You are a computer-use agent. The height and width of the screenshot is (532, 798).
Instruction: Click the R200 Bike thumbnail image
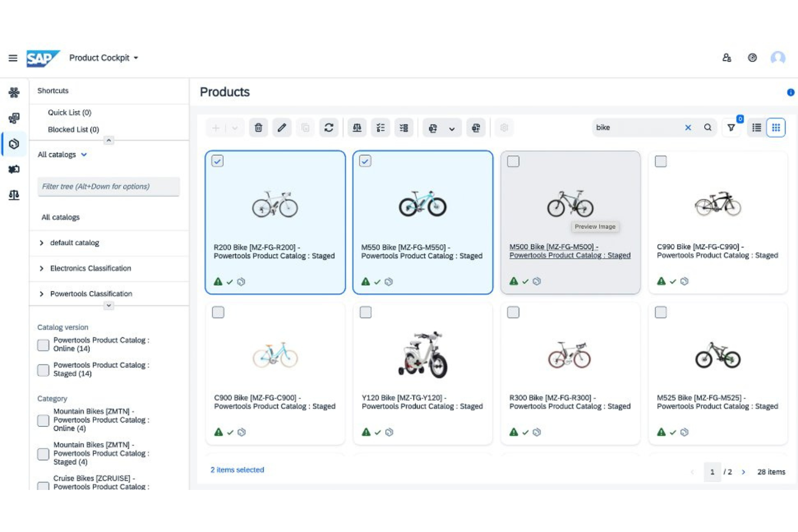click(275, 204)
